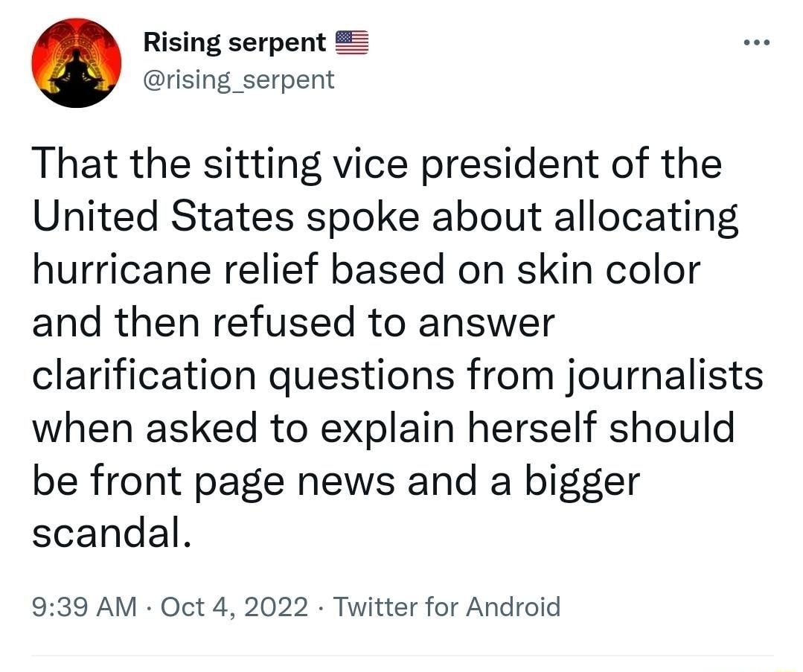Click the circular profile picture image
803x672 pixels.
click(75, 62)
